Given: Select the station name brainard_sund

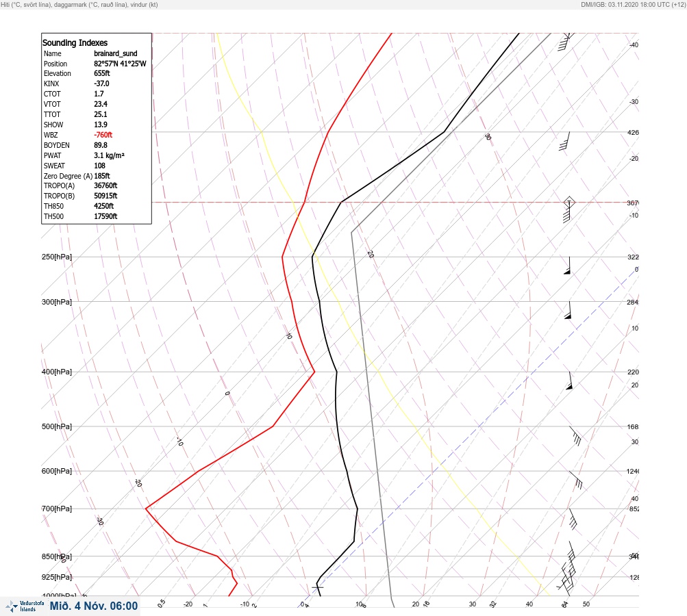Looking at the screenshot, I should (116, 53).
